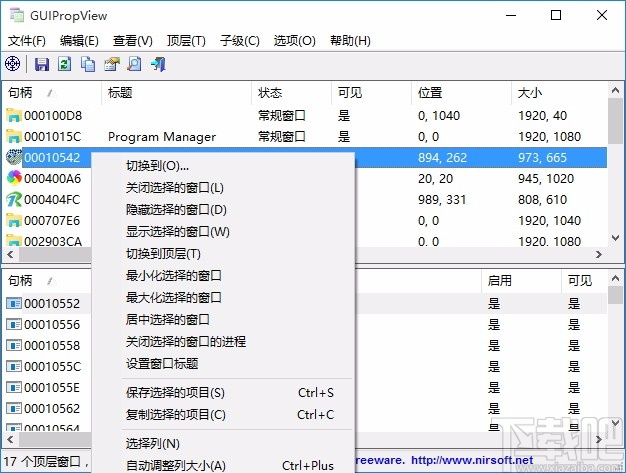Click the window icon of child row 00010552
626x473 pixels.
14,303
